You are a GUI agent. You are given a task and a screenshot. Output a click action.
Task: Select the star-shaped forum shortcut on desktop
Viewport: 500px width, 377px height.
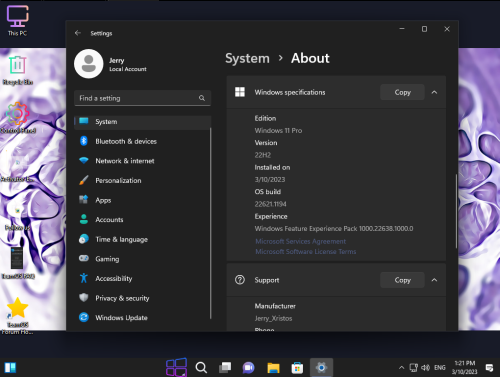17,316
